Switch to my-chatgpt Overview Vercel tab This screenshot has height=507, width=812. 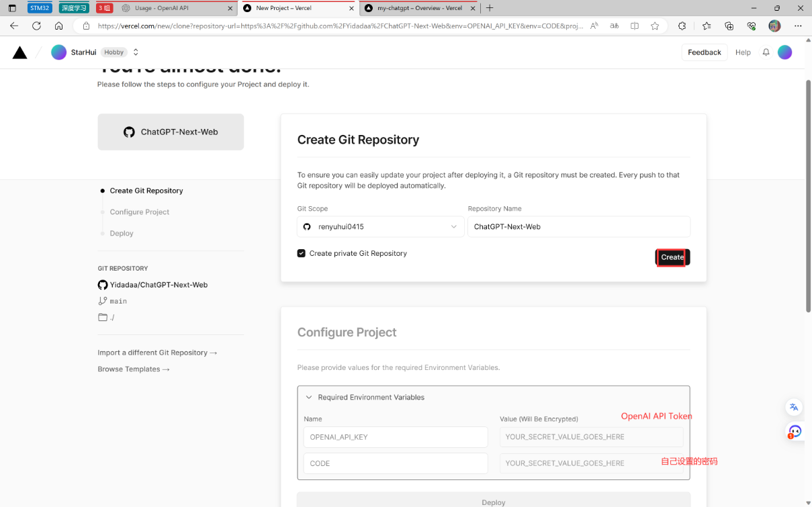coord(420,8)
